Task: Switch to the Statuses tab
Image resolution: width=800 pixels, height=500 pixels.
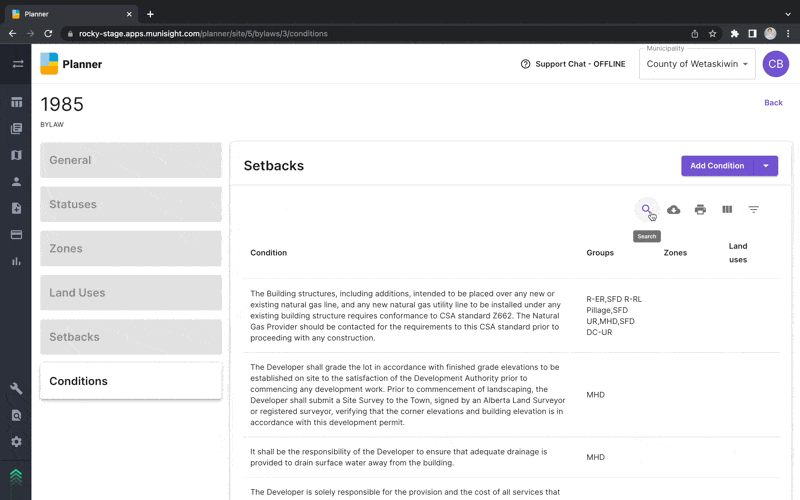Action: pyautogui.click(x=131, y=204)
